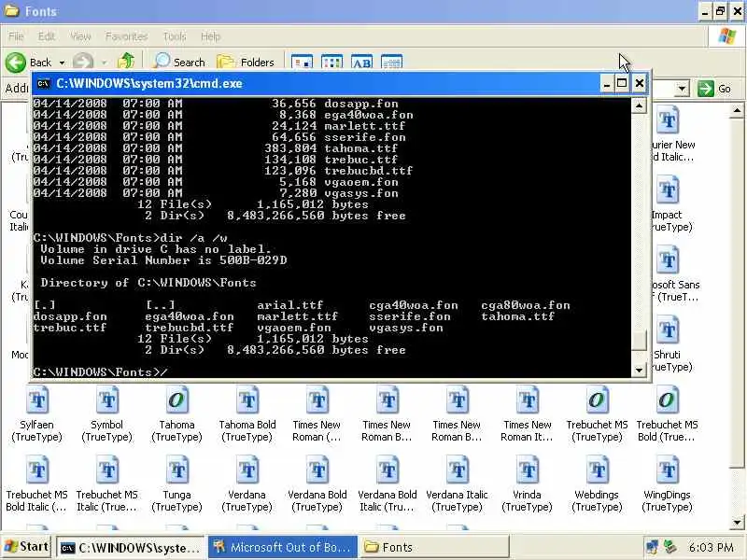The height and width of the screenshot is (560, 747).
Task: Click the cmd window scrollbar thumb
Action: coord(639,340)
